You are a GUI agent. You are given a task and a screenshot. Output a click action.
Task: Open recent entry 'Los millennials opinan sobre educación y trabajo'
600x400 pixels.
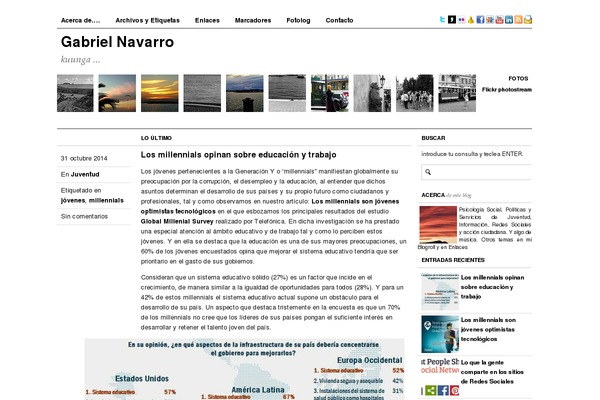pyautogui.click(x=492, y=287)
